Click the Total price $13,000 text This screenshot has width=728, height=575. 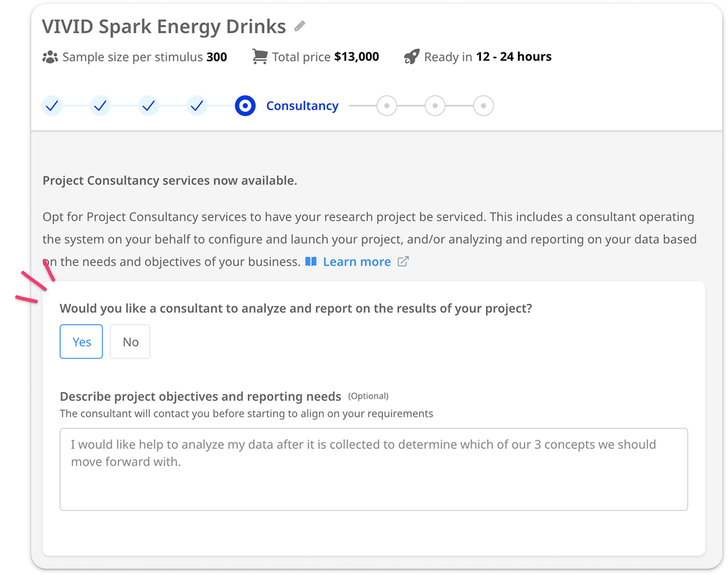coord(326,57)
